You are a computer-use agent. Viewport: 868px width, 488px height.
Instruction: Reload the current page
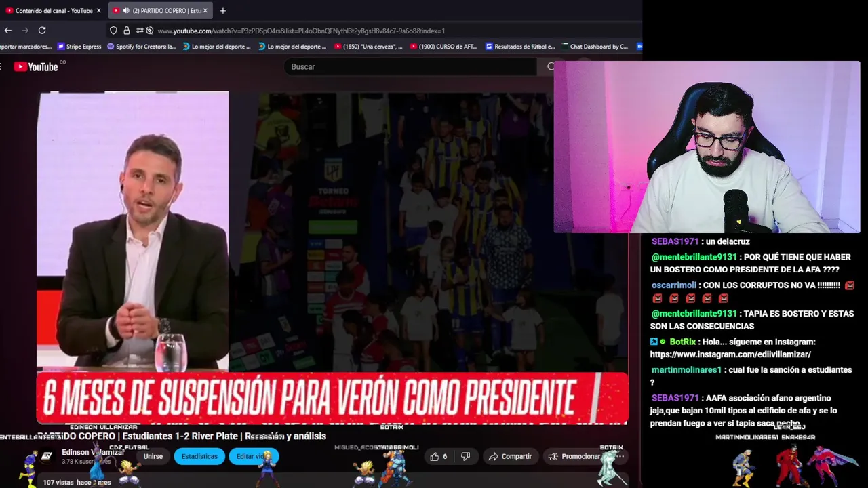(x=42, y=30)
